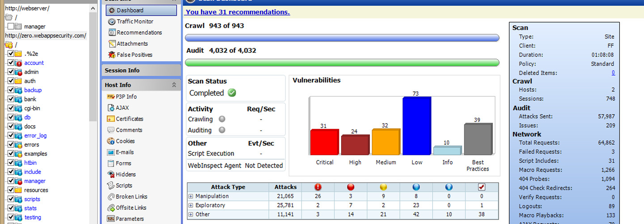Click Total Requests value 64,862
This screenshot has width=644, height=224.
click(x=606, y=143)
